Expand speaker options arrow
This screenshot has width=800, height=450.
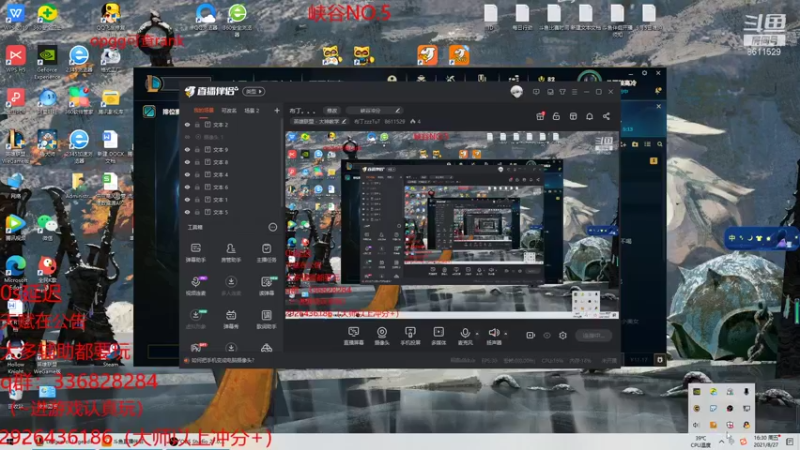tap(506, 334)
